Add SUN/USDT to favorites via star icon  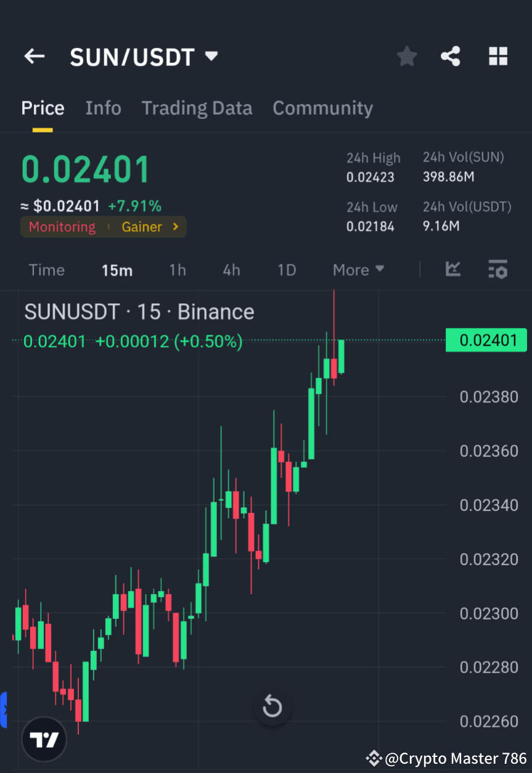pyautogui.click(x=406, y=56)
